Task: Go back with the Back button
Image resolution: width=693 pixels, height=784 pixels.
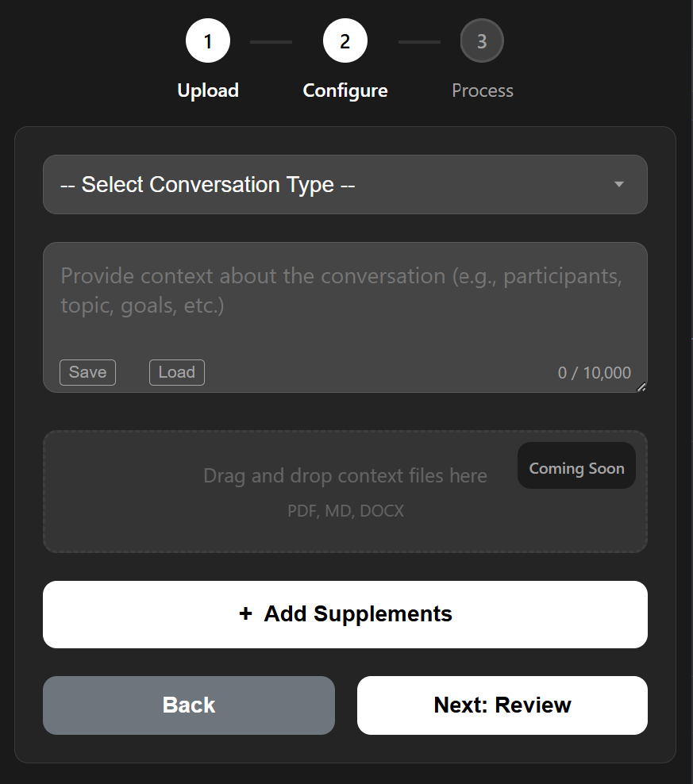Action: coord(189,705)
